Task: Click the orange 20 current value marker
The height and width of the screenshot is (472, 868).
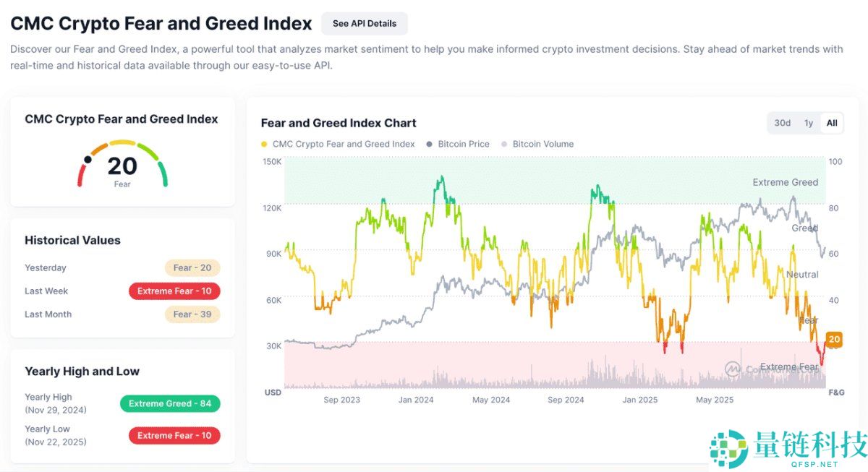Action: coord(834,339)
